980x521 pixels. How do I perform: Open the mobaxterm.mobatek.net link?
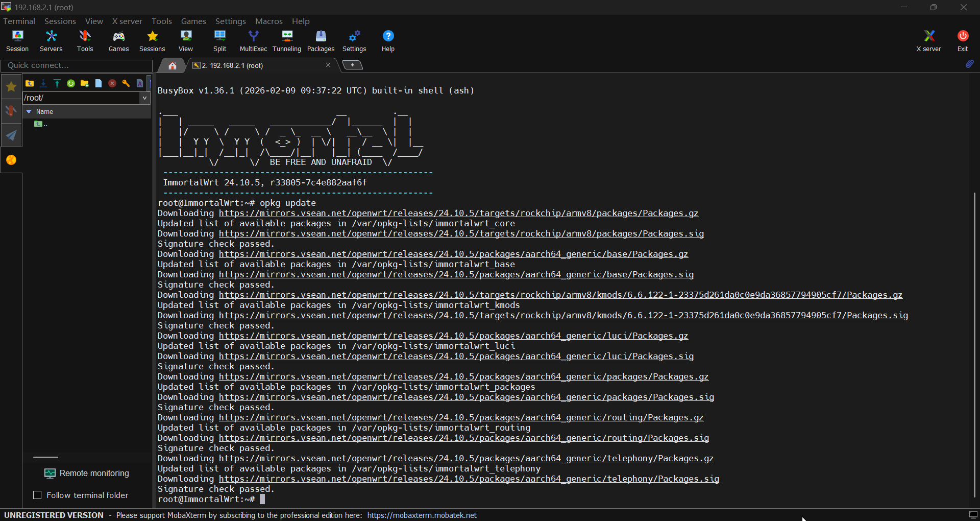coord(422,515)
